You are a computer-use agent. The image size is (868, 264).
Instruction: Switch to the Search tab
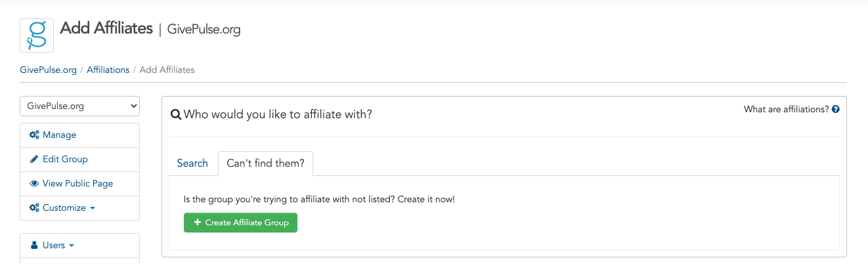point(192,163)
